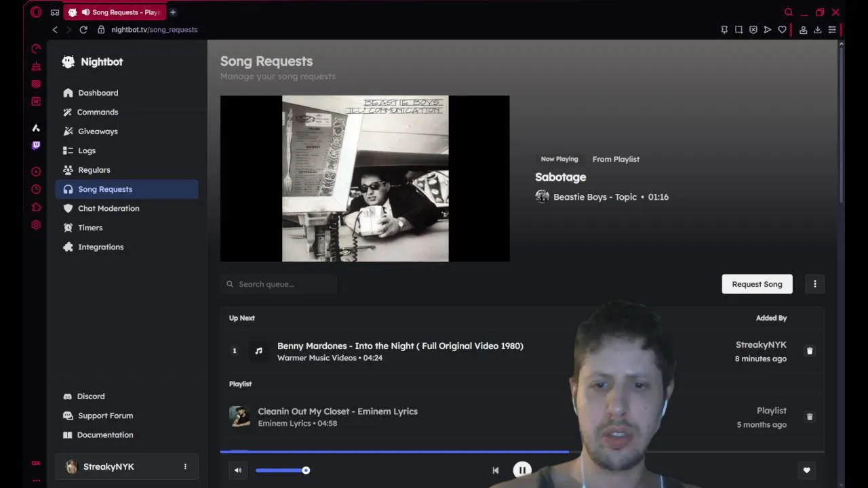Screen dimensions: 868x488
Task: Select the Song Requests browser tab
Action: 115,12
